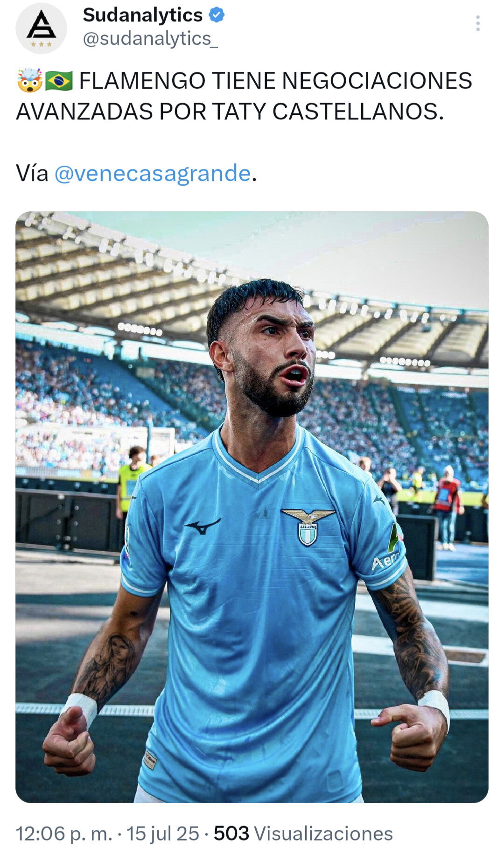
Task: Click the blue verified badge
Action: 216,15
